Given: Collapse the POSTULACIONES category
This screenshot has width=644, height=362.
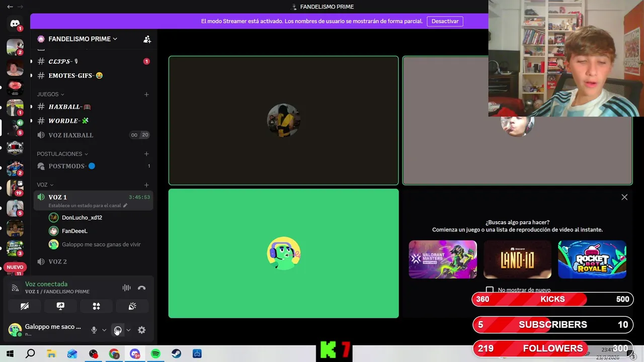Looking at the screenshot, I should point(62,154).
